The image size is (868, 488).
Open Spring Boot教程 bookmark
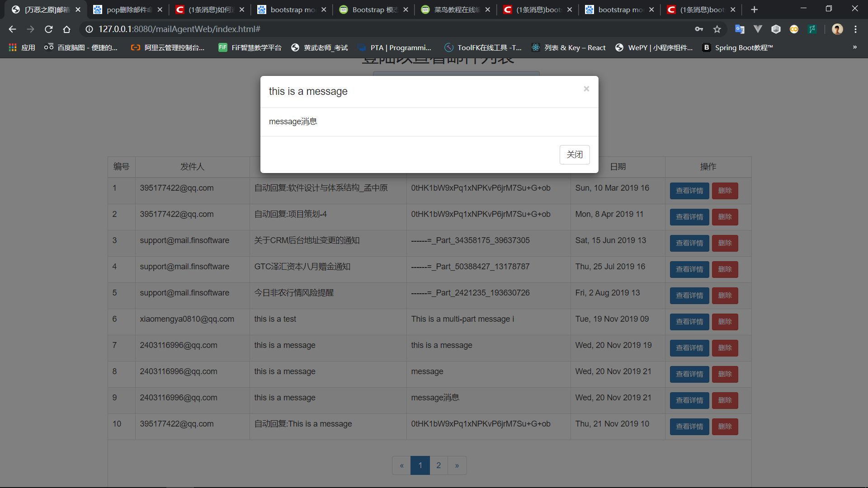point(738,47)
